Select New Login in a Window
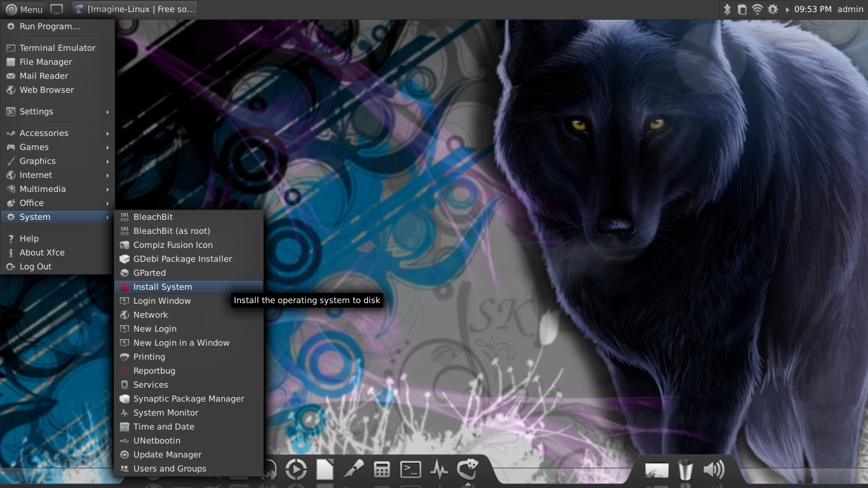This screenshot has width=868, height=488. pyautogui.click(x=189, y=342)
